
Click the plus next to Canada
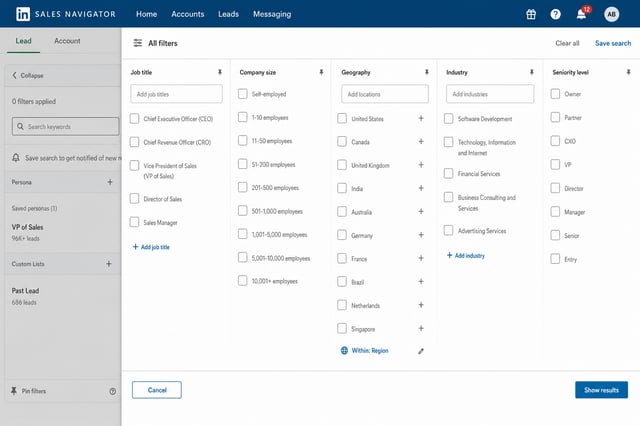click(421, 142)
